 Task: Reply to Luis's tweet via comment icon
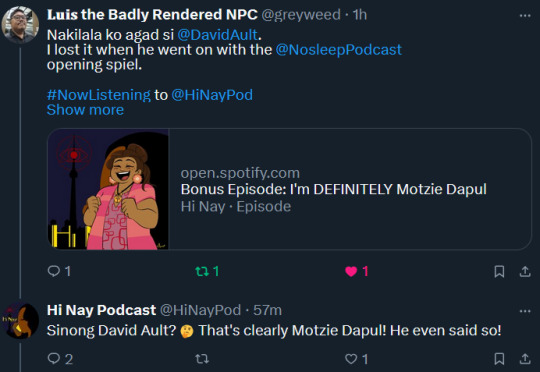[54, 271]
